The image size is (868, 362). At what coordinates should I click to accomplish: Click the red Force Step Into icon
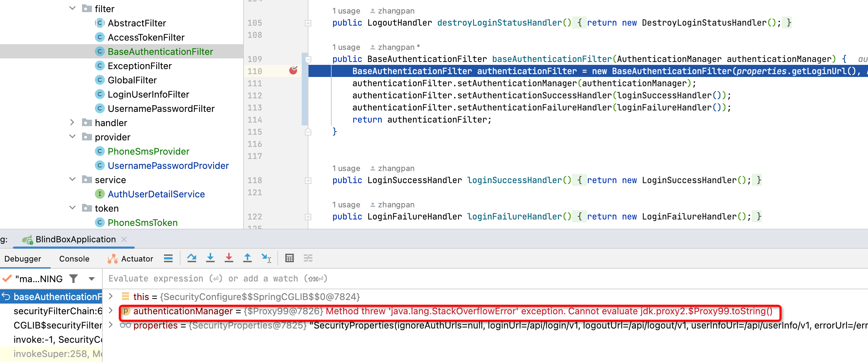tap(229, 258)
